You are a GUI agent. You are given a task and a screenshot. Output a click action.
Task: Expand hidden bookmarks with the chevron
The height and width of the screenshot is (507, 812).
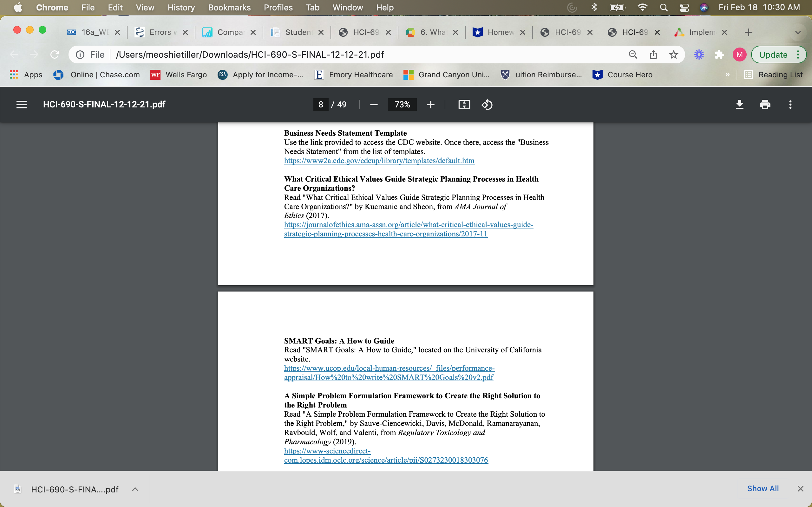(727, 74)
